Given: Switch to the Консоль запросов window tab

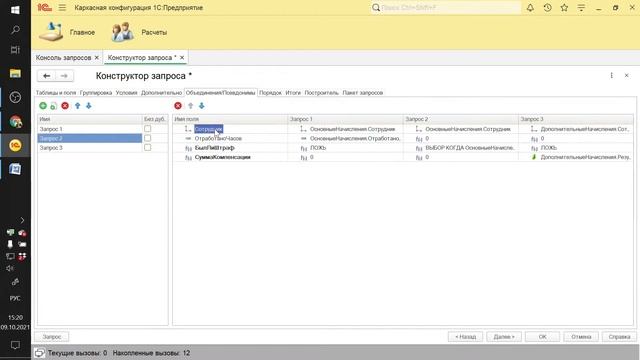Looking at the screenshot, I should pyautogui.click(x=64, y=58).
